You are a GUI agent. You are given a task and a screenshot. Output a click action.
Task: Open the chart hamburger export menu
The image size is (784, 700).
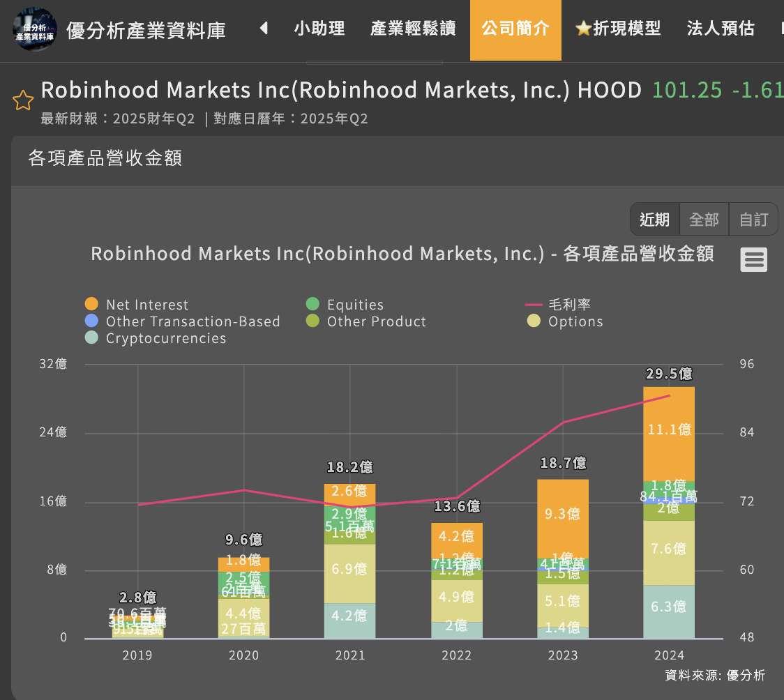[x=753, y=260]
